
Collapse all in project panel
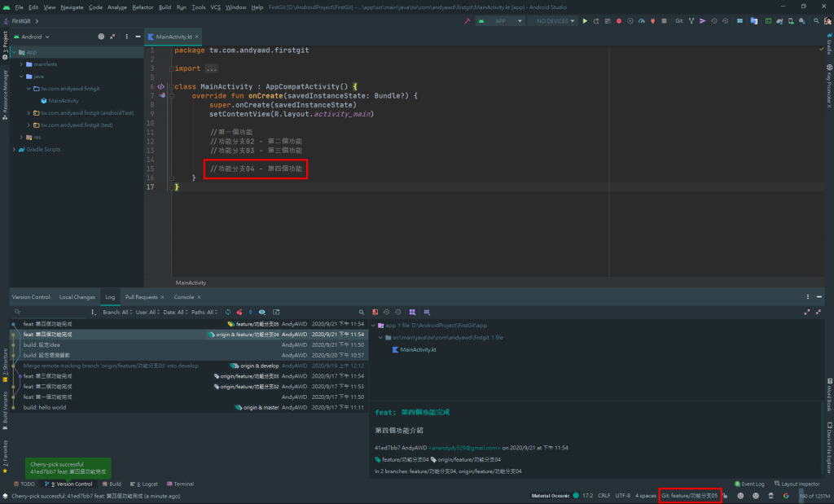point(112,37)
